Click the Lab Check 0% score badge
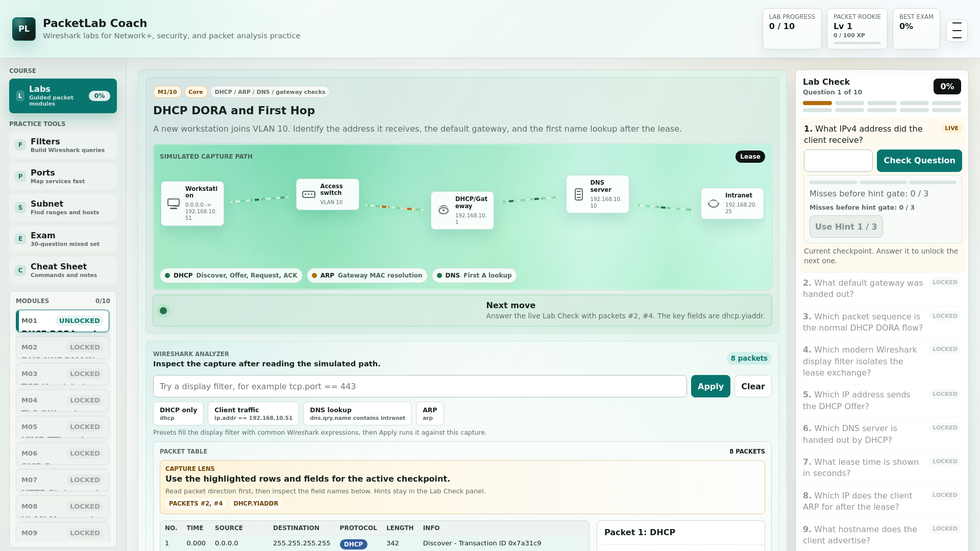Image resolution: width=980 pixels, height=551 pixels. [947, 87]
